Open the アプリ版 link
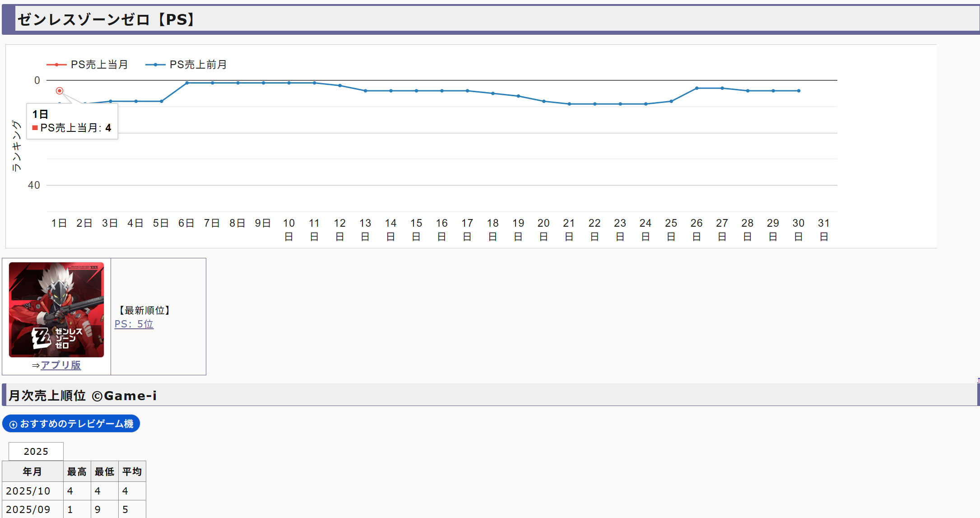 pyautogui.click(x=60, y=365)
